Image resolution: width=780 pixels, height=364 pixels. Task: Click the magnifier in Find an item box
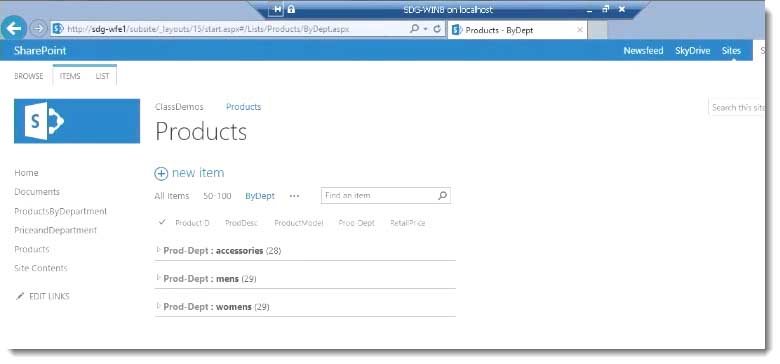[x=442, y=195]
